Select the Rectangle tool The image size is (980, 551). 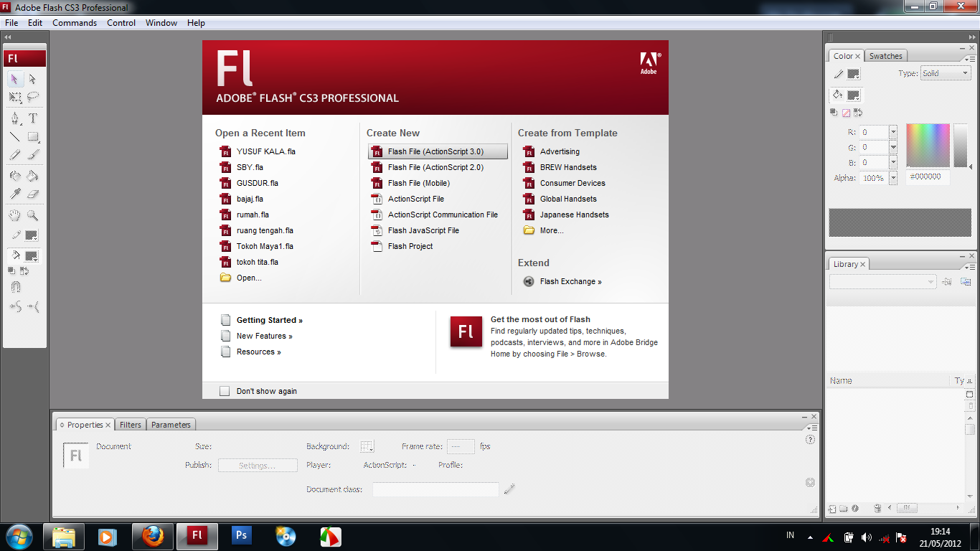tap(33, 136)
